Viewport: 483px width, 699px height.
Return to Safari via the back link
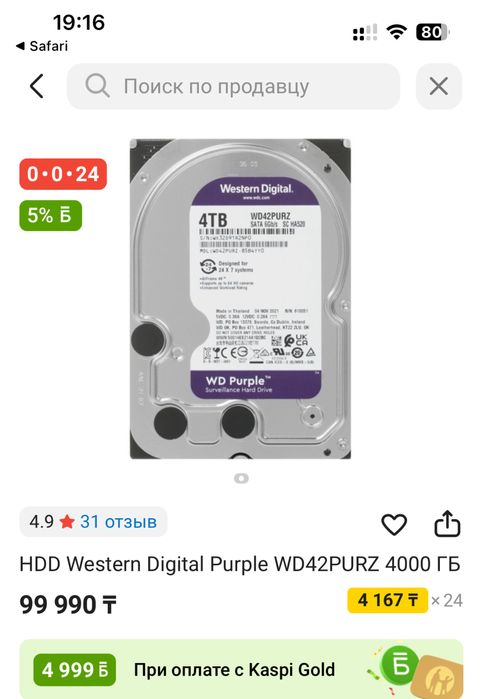pyautogui.click(x=42, y=46)
